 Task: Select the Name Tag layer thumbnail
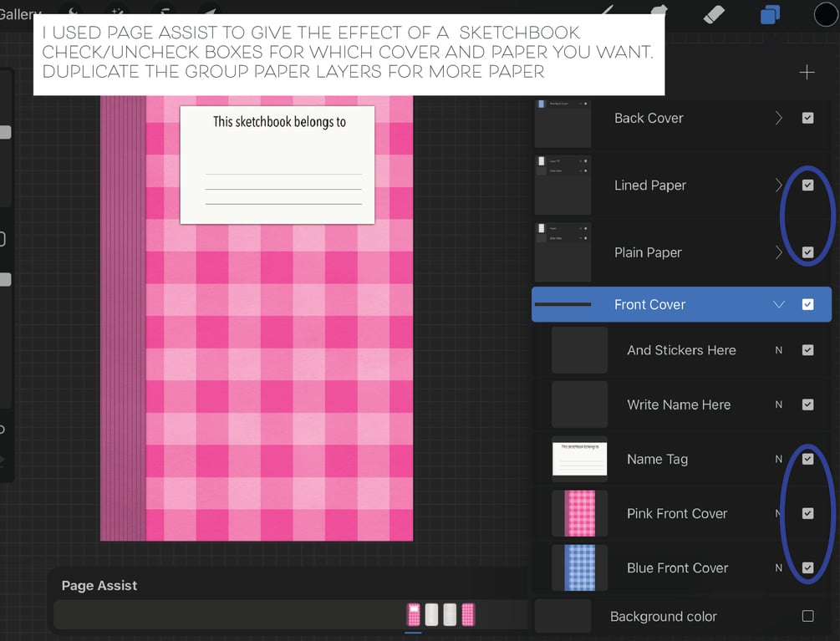pyautogui.click(x=579, y=459)
